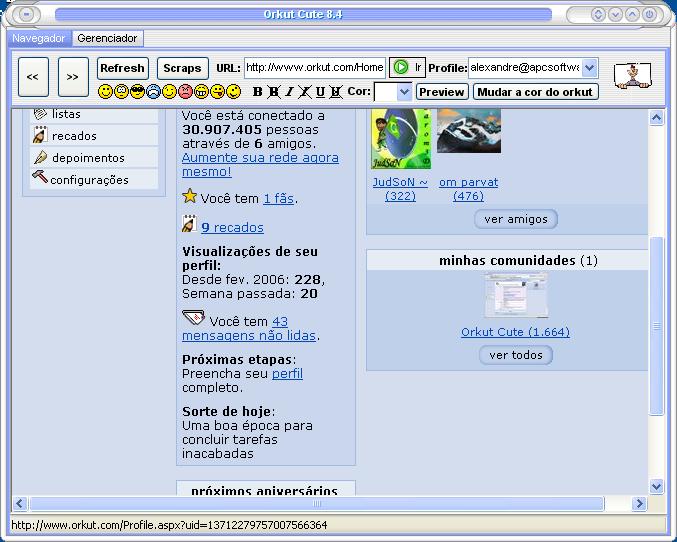Apply italic formatting with I icon

[289, 92]
